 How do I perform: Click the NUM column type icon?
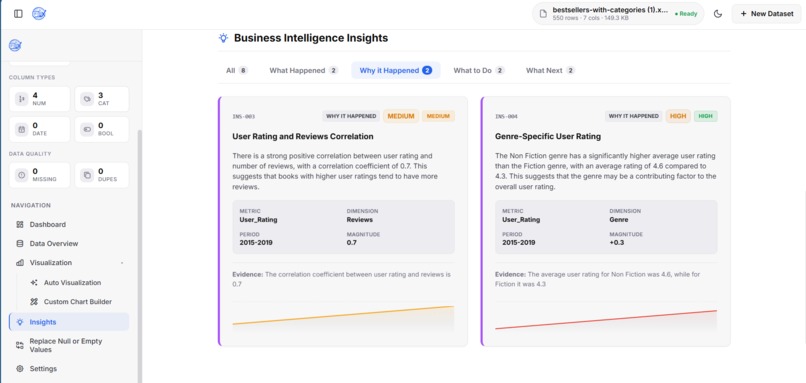22,99
